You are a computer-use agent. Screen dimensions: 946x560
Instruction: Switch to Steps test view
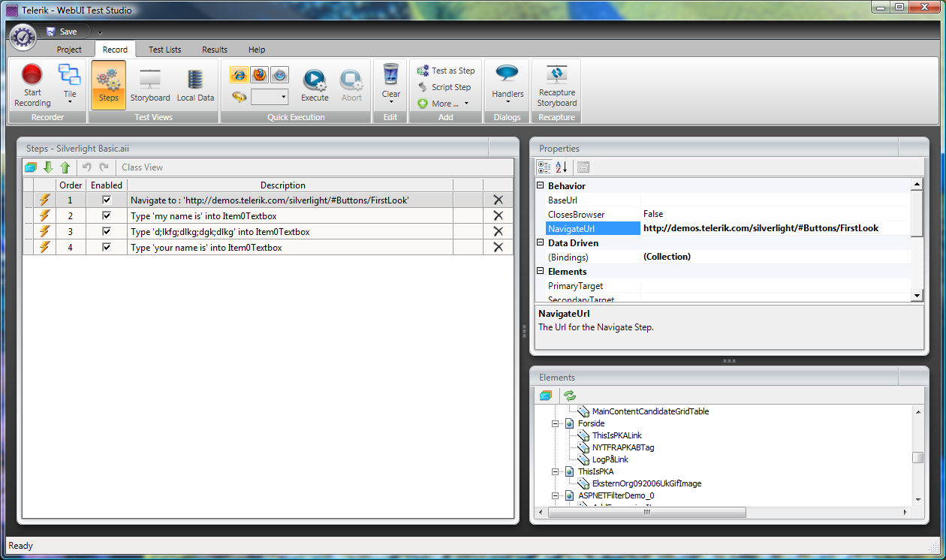108,86
